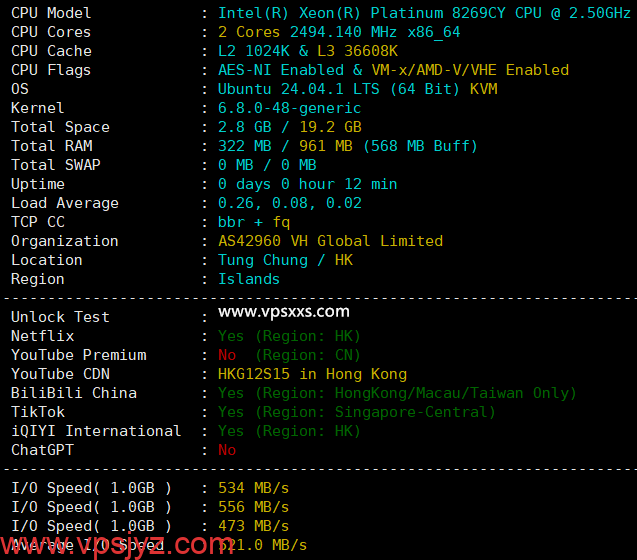Screen dimensions: 637x560
Task: Click the load average '0.26, 0.08, 0.02'
Action: click(290, 203)
